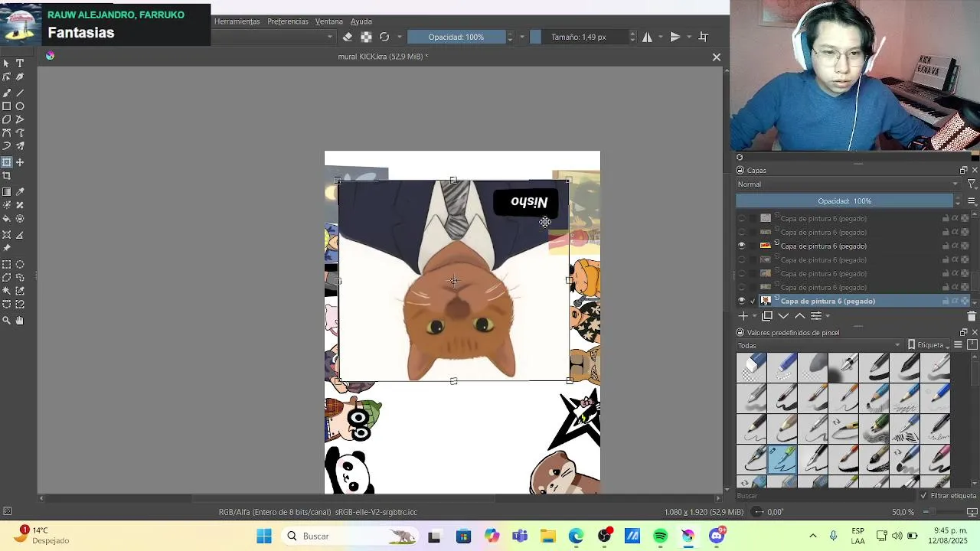Screen dimensions: 980x551
Task: Open the brush blending mode combo box
Action: pos(273,37)
